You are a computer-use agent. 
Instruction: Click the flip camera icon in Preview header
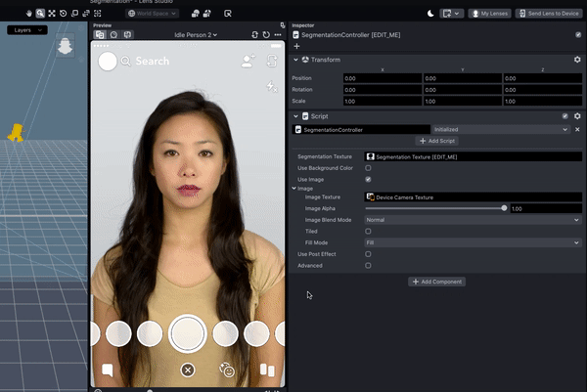pos(255,35)
